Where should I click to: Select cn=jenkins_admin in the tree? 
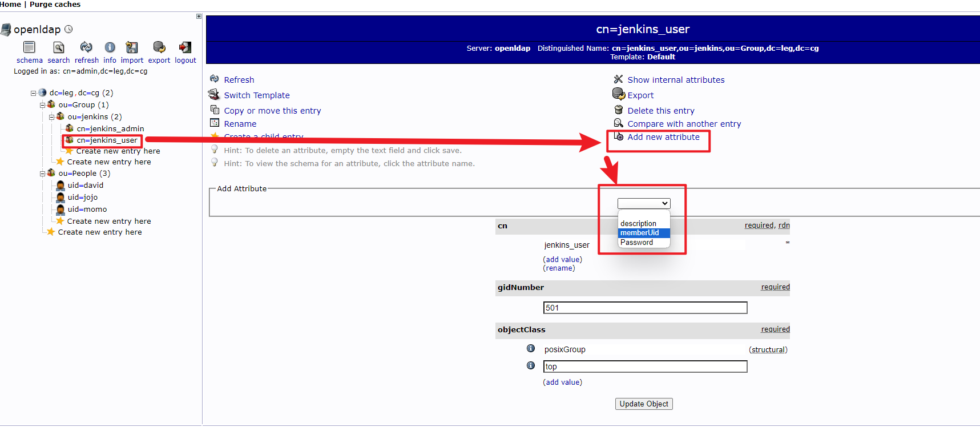110,129
